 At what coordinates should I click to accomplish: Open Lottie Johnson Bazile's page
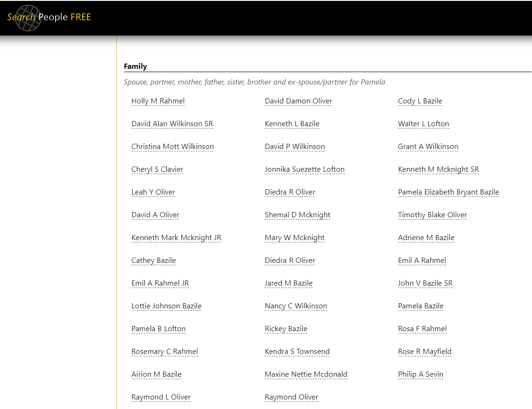pos(166,306)
